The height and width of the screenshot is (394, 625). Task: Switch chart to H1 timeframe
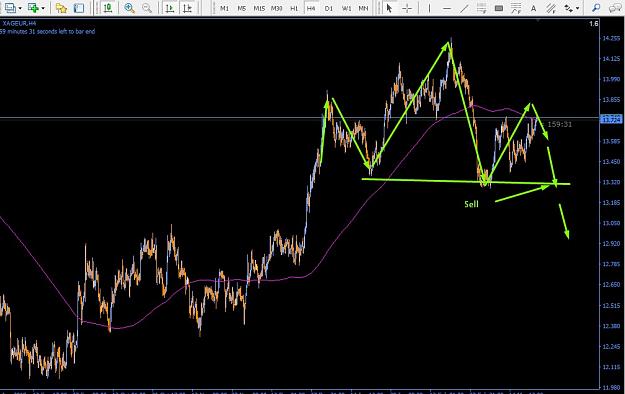[x=294, y=8]
